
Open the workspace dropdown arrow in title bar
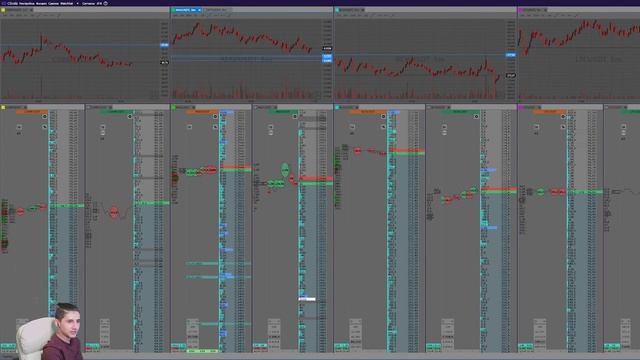[x=78, y=3]
